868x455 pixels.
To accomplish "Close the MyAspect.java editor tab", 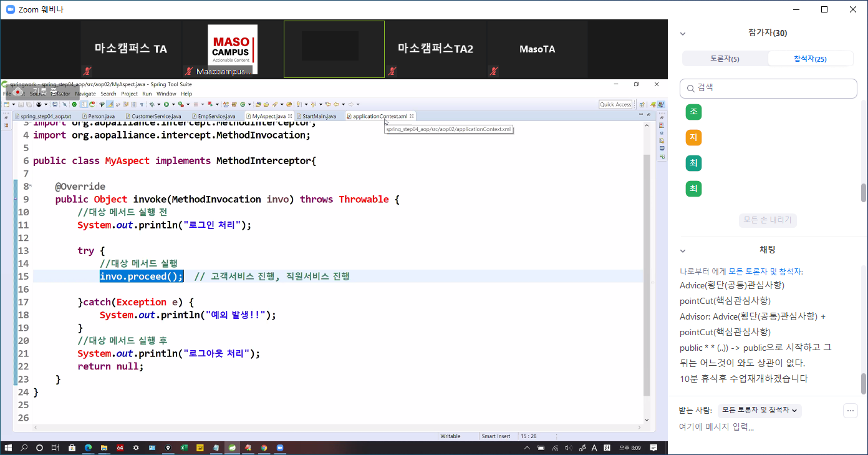I will 291,116.
